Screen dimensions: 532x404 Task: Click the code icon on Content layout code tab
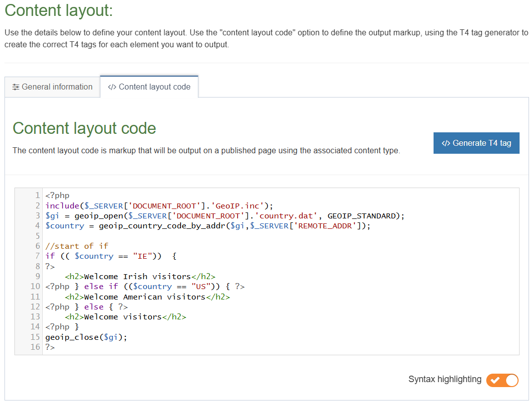[112, 87]
